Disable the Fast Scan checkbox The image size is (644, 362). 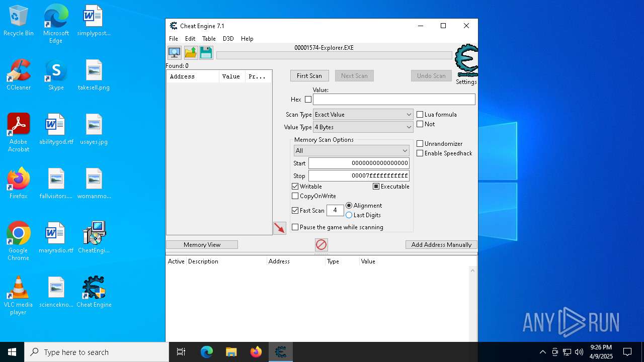pyautogui.click(x=295, y=211)
